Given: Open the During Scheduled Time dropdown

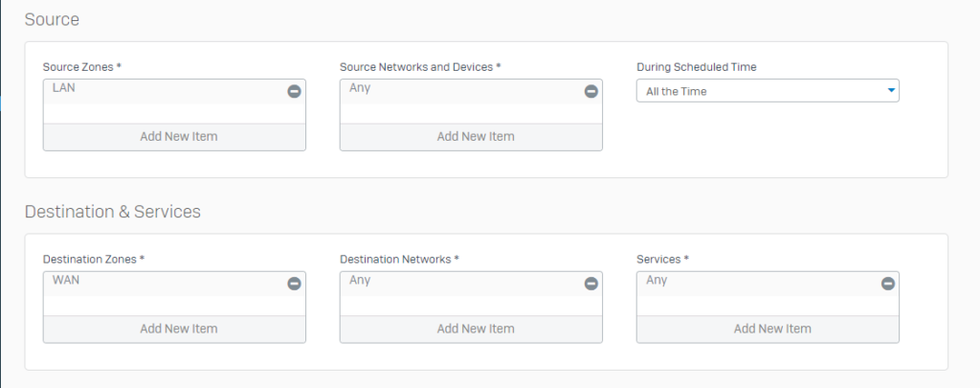Looking at the screenshot, I should [768, 91].
